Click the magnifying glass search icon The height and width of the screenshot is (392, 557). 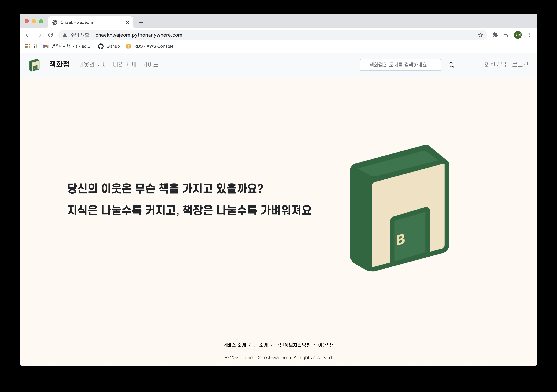pos(451,65)
